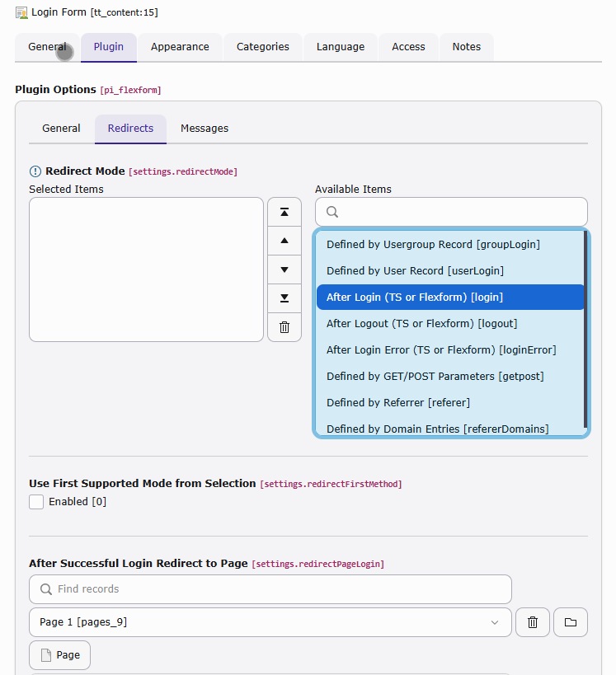Image resolution: width=616 pixels, height=675 pixels.
Task: Open the Messages sub-tab
Action: pos(205,129)
